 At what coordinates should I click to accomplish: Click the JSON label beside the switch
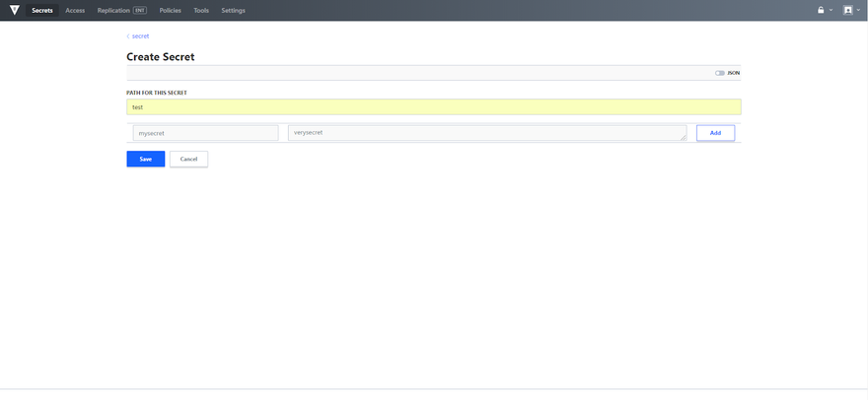(734, 73)
